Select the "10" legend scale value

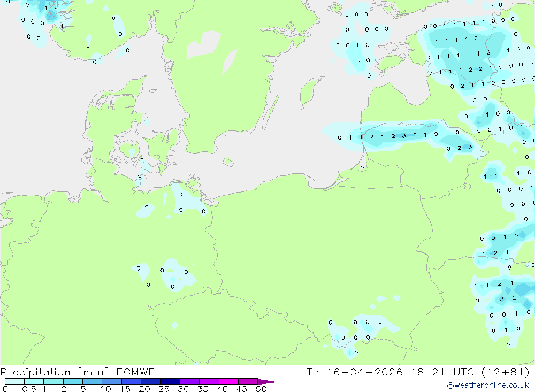pyautogui.click(x=106, y=389)
